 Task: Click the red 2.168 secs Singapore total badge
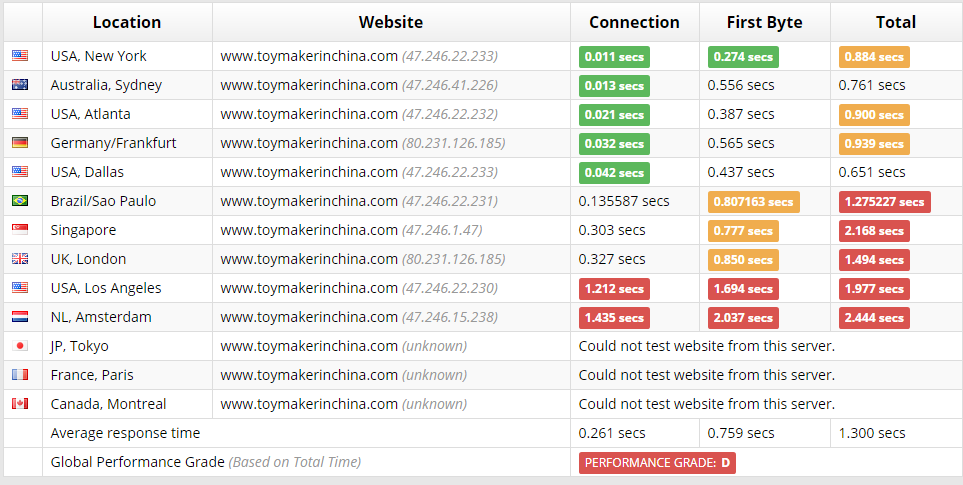[874, 231]
